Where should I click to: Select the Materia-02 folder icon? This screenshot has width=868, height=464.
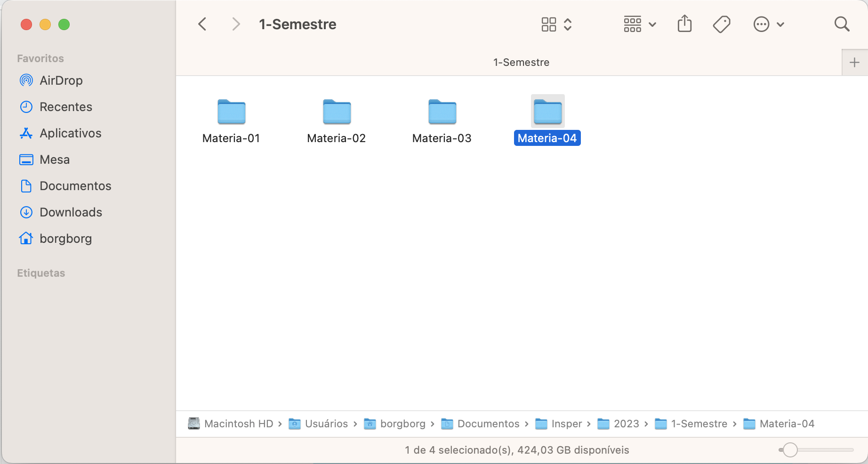[x=337, y=112]
